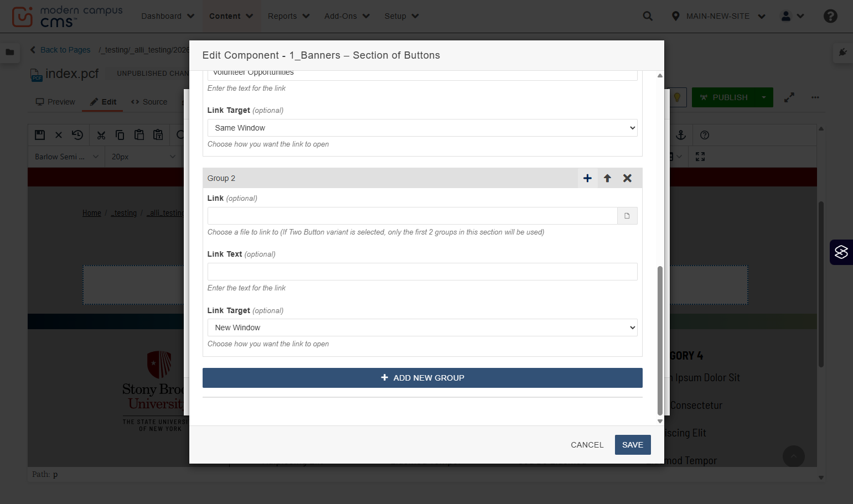Toggle editor fullscreen expand icon

[x=700, y=157]
